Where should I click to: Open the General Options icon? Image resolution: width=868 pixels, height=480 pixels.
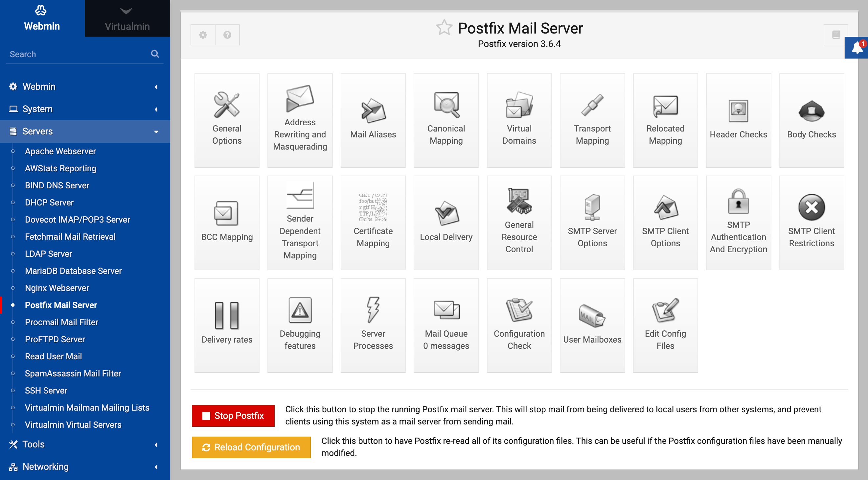pos(227,120)
